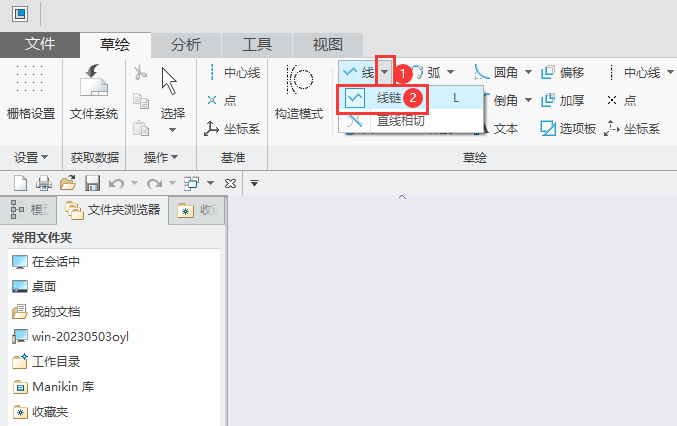Click the copy icon in 操作 group
677x426 pixels.
point(141,101)
